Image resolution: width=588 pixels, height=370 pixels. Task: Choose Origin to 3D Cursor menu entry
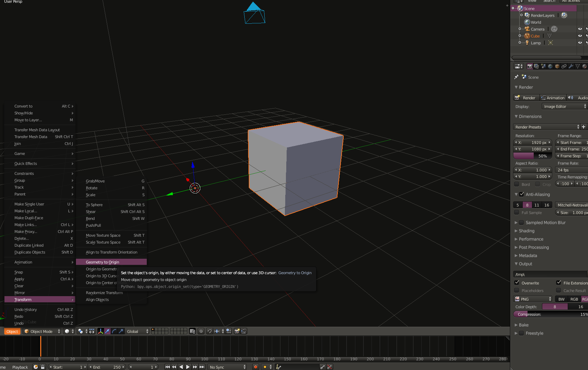click(x=101, y=276)
